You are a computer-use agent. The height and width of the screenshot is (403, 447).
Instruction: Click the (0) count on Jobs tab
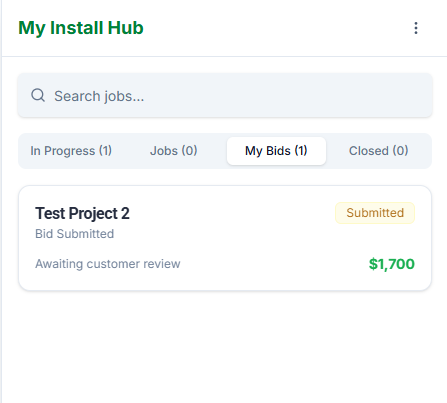click(x=190, y=151)
